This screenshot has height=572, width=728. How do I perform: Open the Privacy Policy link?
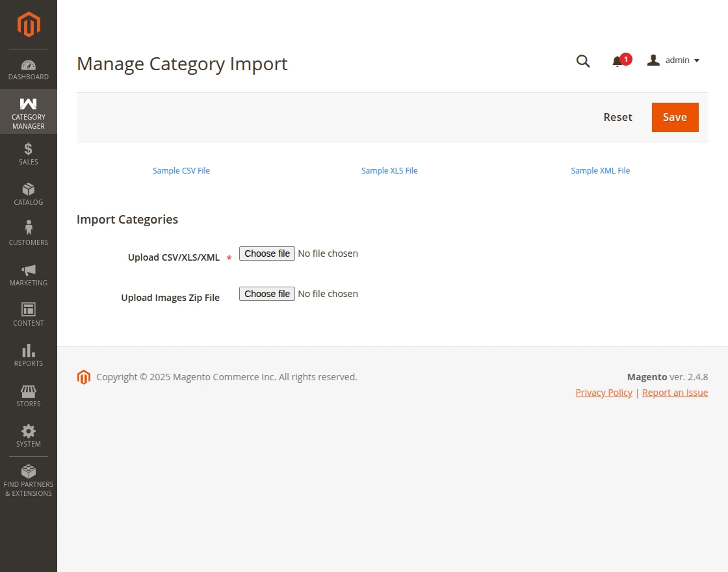(603, 392)
